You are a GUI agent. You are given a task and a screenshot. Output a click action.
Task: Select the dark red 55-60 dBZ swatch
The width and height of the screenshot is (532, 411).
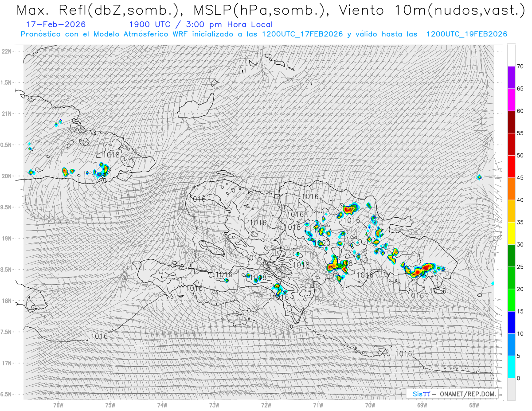click(511, 122)
